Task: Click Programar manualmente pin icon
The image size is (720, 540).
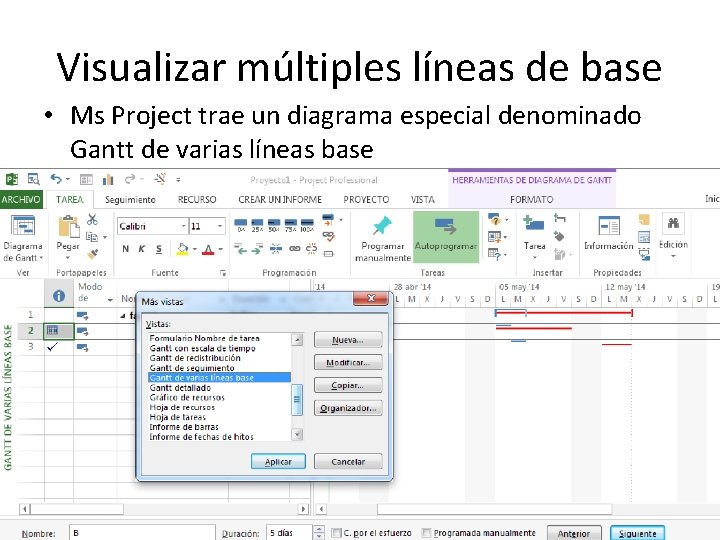Action: (x=382, y=226)
